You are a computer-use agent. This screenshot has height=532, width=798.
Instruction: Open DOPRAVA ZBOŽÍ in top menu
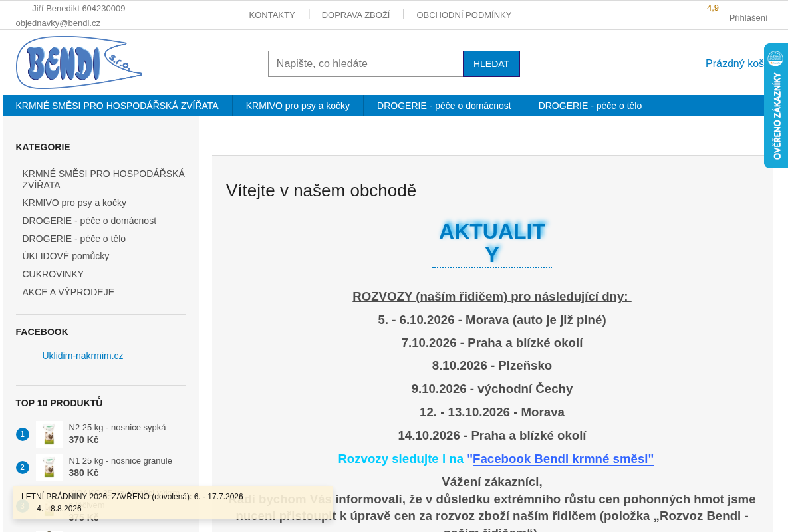coord(356,15)
